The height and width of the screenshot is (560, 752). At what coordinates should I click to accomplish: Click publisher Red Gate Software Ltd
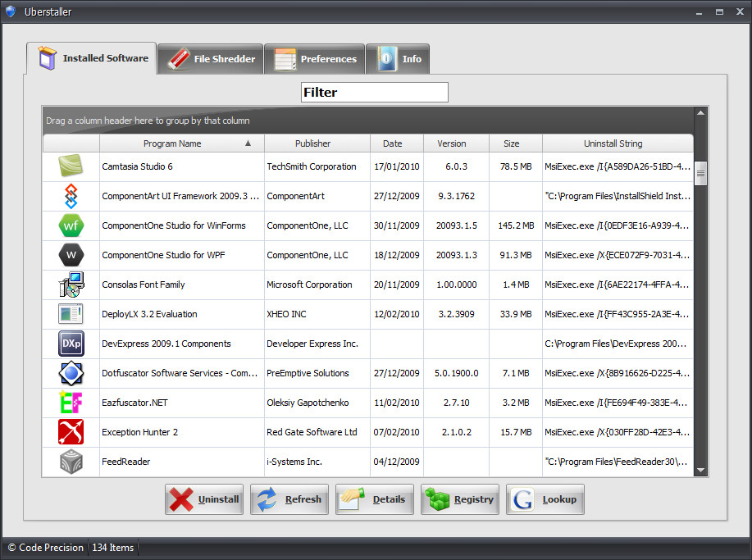pos(312,432)
